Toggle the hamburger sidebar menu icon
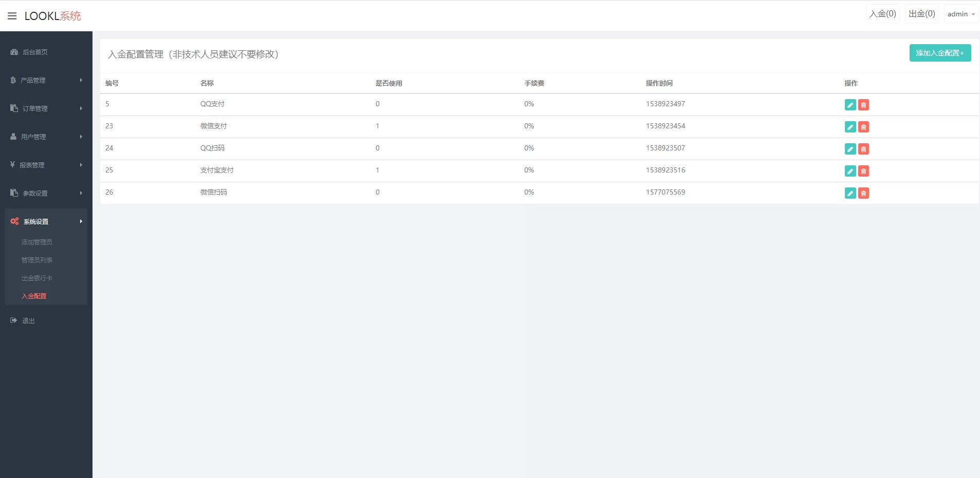The width and height of the screenshot is (980, 478). pyautogui.click(x=12, y=16)
